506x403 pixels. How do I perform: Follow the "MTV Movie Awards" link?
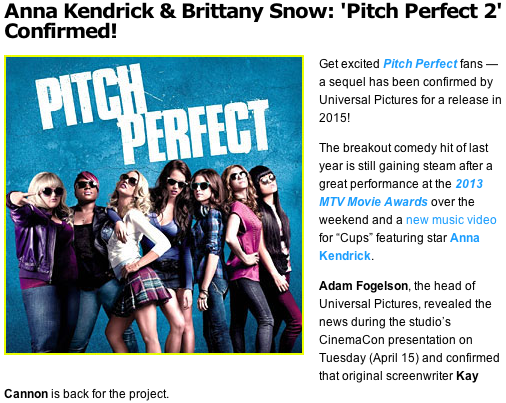click(x=373, y=202)
